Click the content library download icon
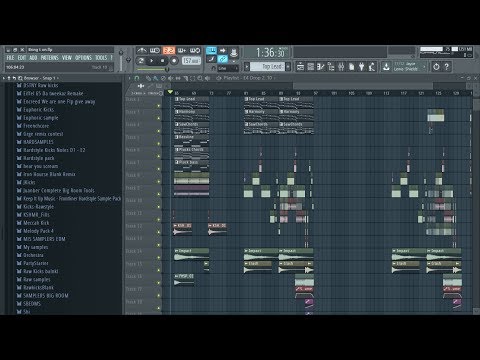Screen dimensions: 480x360 tap(386, 67)
